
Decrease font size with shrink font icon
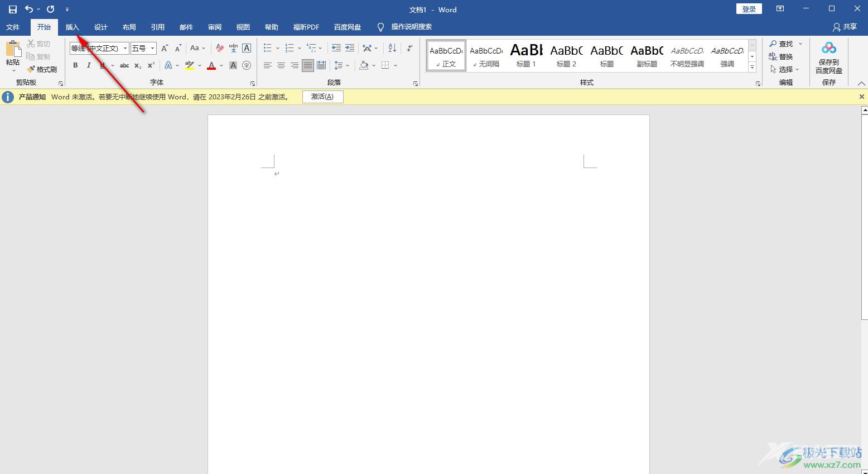pyautogui.click(x=178, y=48)
